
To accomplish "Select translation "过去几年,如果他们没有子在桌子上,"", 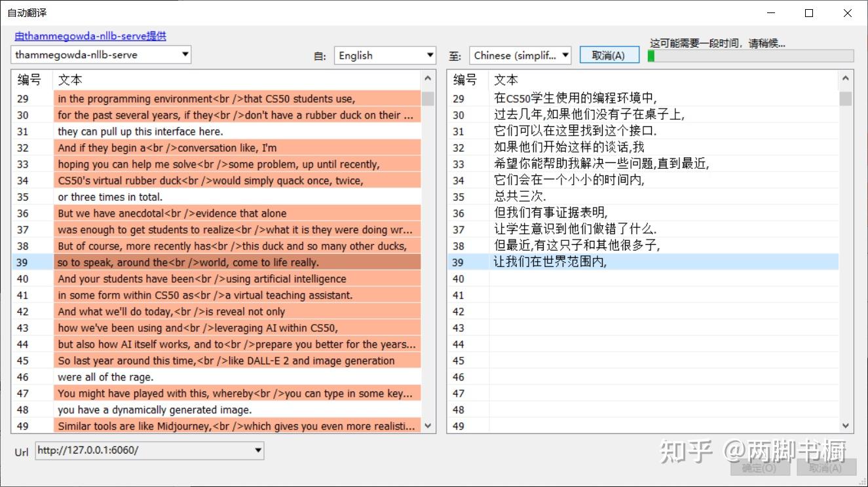I will (x=643, y=115).
